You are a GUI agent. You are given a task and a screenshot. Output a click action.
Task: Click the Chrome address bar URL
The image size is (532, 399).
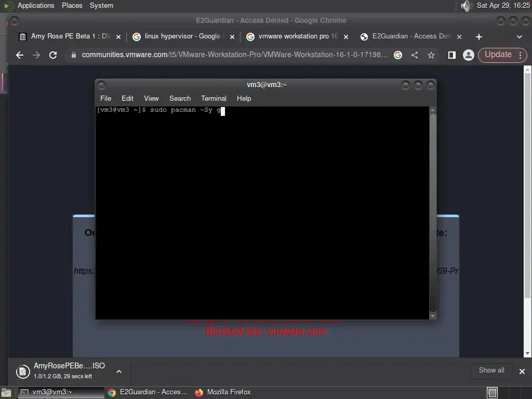tap(235, 55)
